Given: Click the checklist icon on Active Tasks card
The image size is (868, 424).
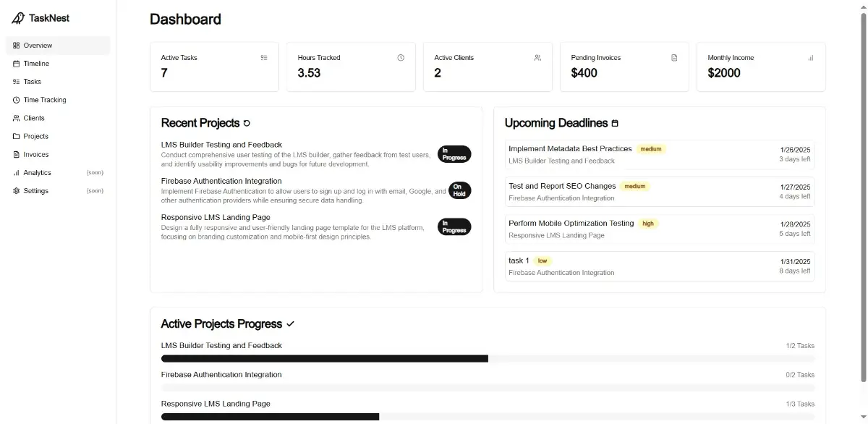Looking at the screenshot, I should [x=264, y=58].
